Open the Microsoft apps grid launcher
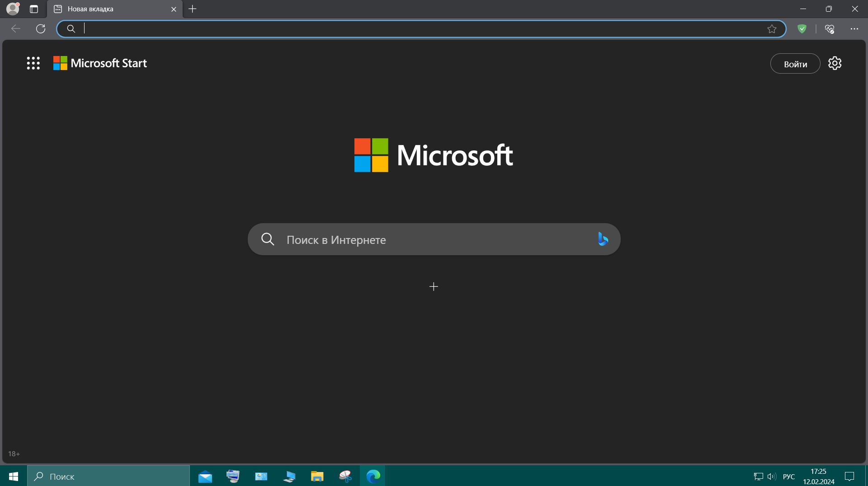868x486 pixels. (33, 63)
